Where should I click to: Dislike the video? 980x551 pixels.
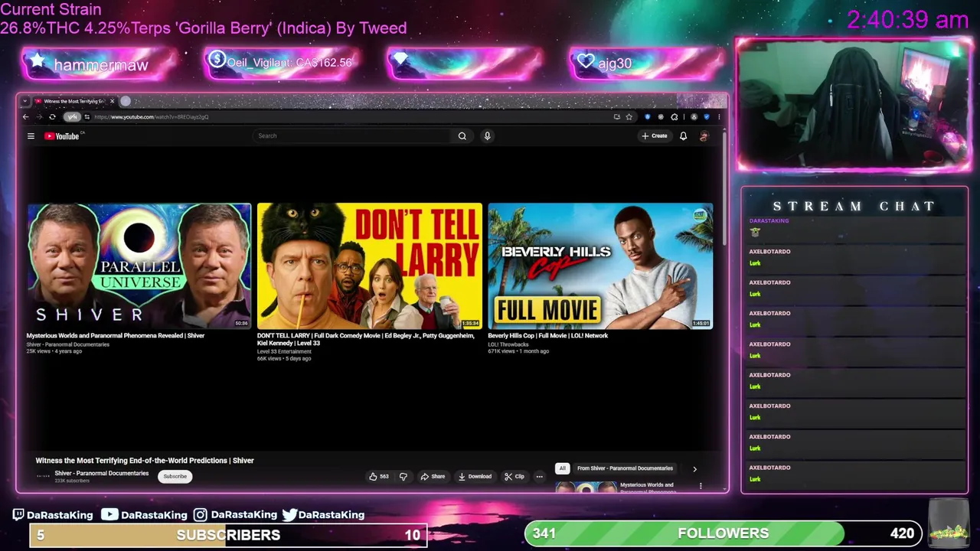point(403,477)
